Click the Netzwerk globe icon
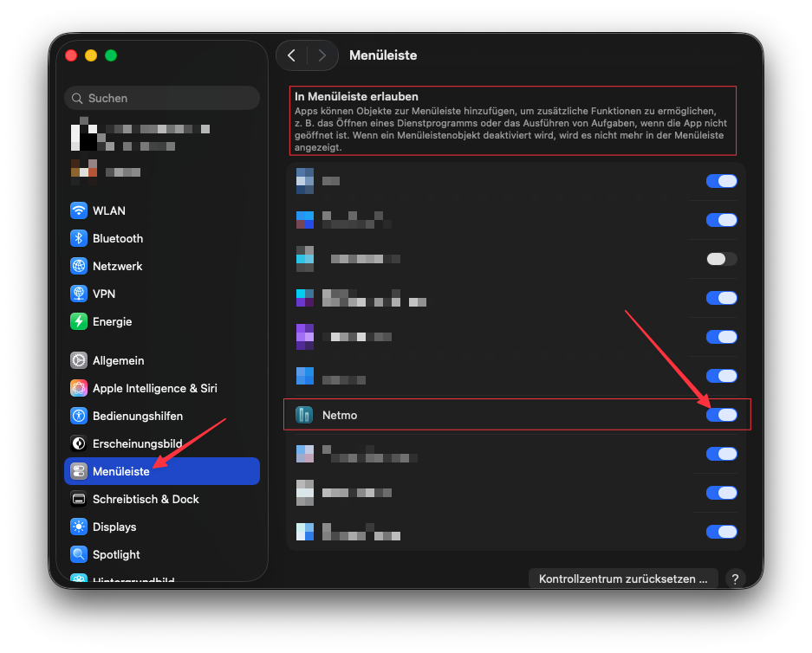Viewport: 812px width, 653px height. 79,266
